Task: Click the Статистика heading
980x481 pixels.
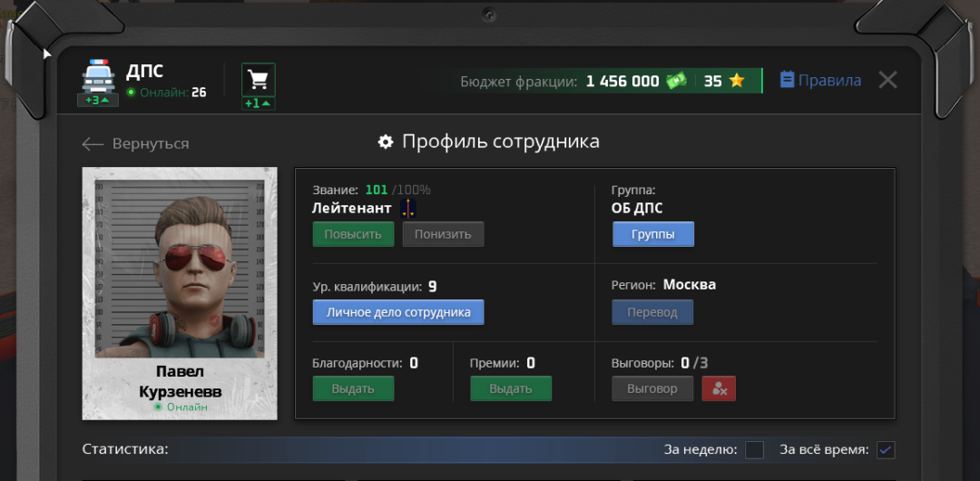Action: pyautogui.click(x=125, y=449)
